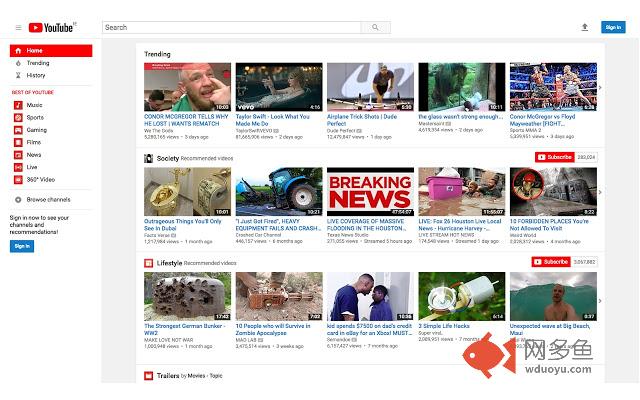Open kid spends $7500 video thumbnail
The width and height of the screenshot is (640, 400).
click(x=370, y=296)
